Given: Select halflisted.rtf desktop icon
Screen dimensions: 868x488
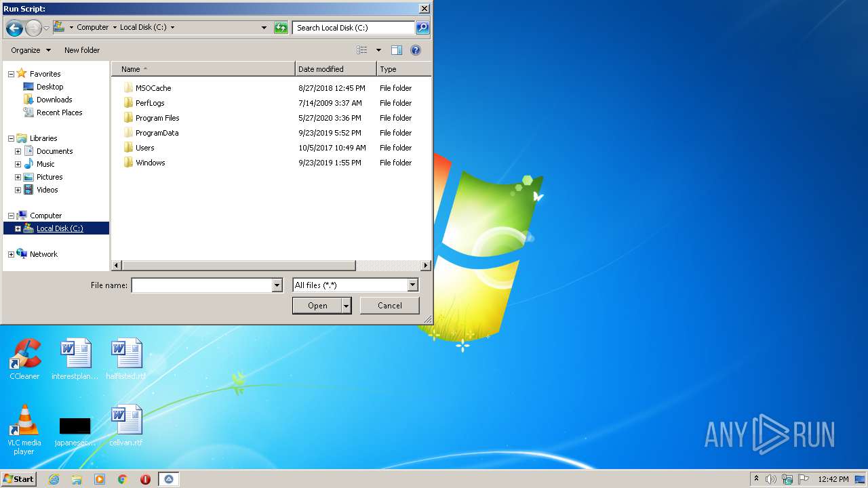Looking at the screenshot, I should pos(126,359).
